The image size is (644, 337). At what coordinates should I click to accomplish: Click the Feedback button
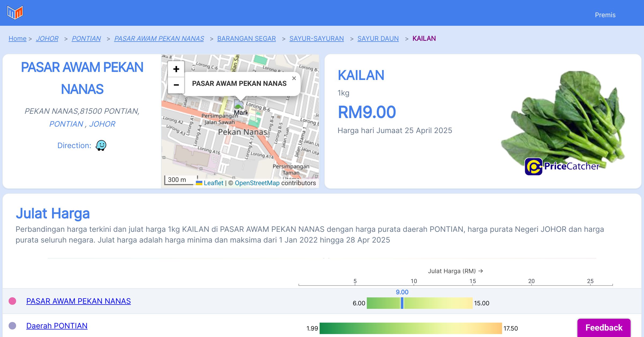604,328
